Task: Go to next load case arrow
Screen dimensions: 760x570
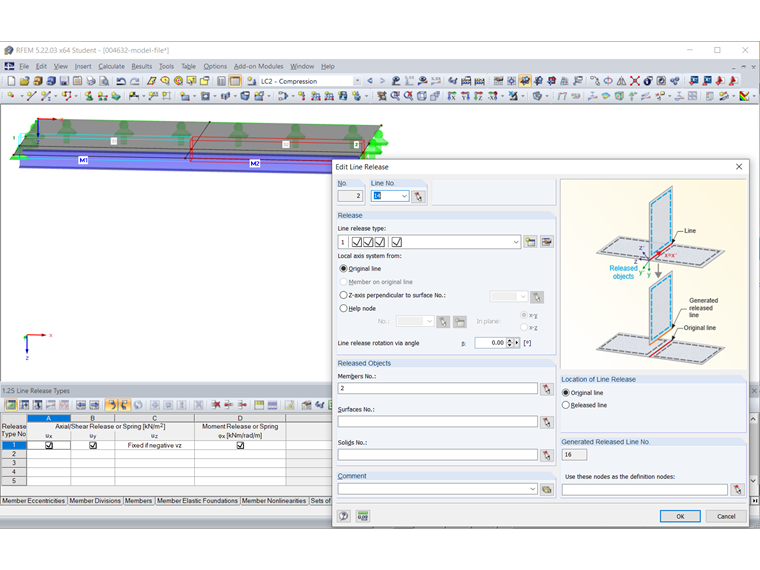Action: (382, 81)
